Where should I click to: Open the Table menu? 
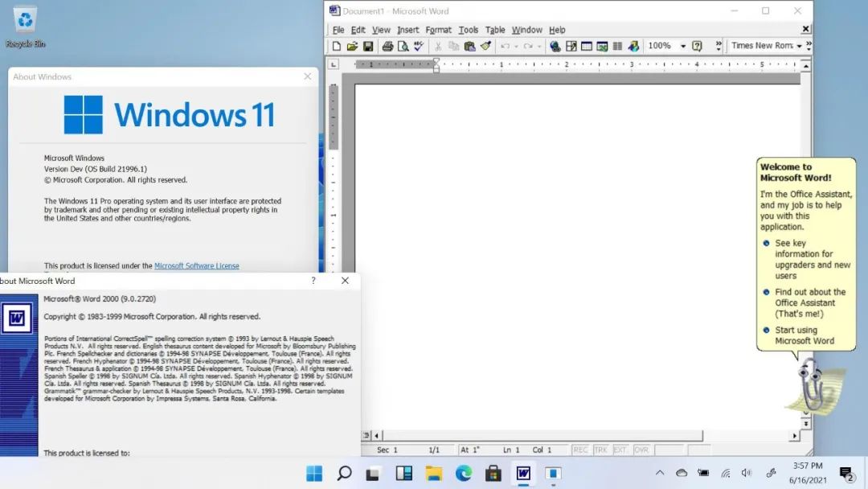[x=495, y=30]
